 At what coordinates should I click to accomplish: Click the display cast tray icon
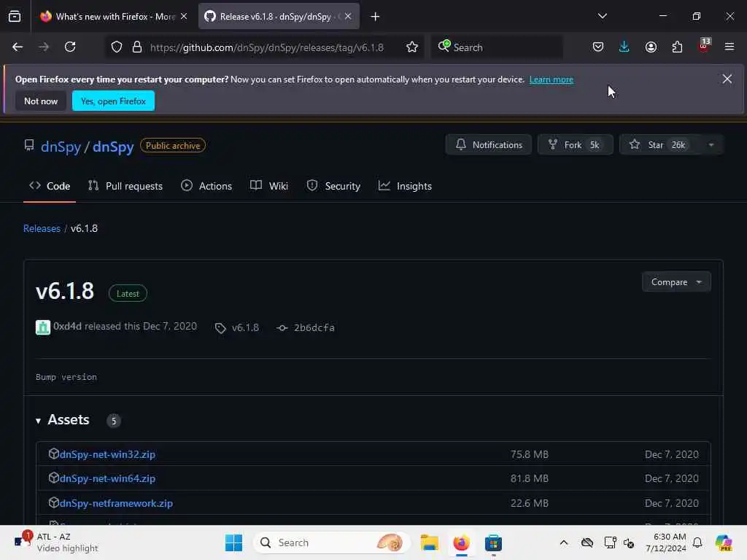pos(611,542)
